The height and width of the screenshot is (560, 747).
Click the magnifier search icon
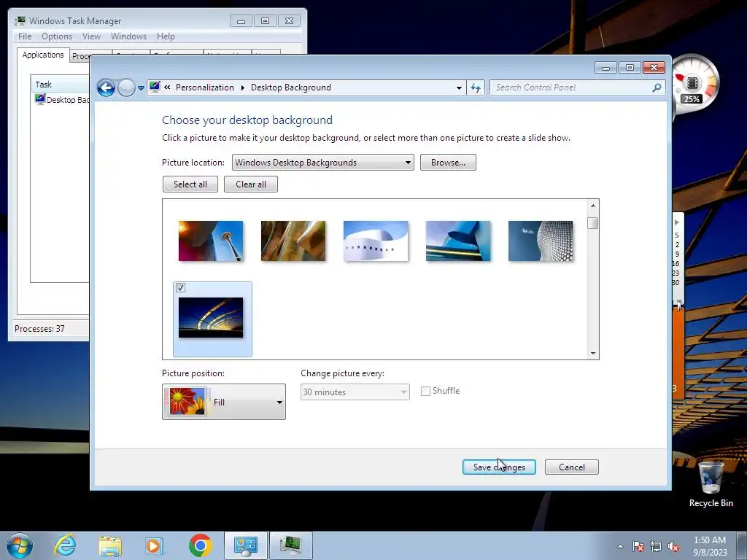pos(657,87)
